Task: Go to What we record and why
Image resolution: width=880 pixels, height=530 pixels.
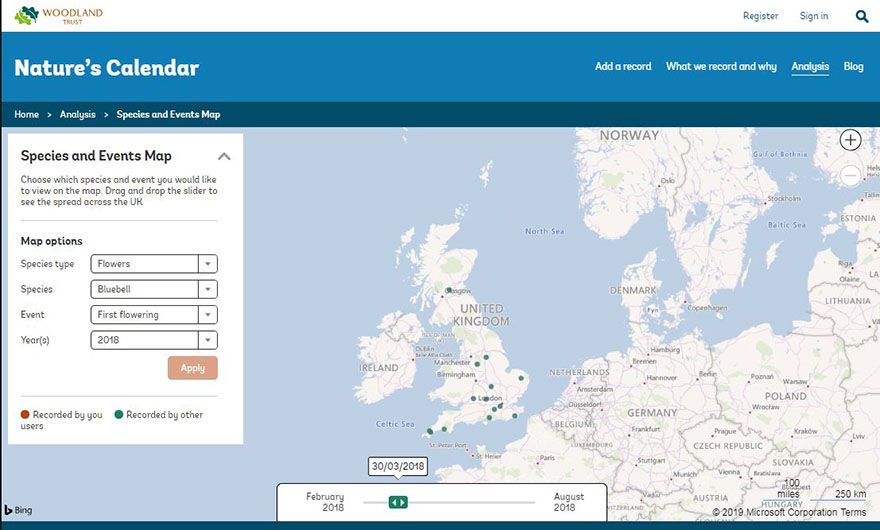Action: (x=721, y=67)
